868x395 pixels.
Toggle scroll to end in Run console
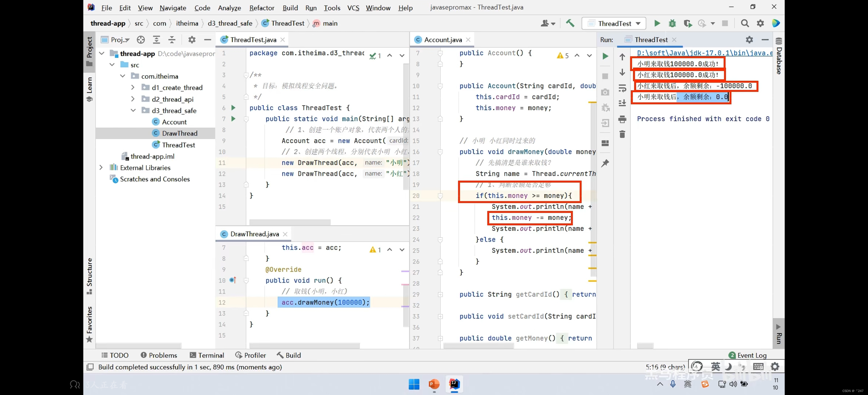(622, 103)
